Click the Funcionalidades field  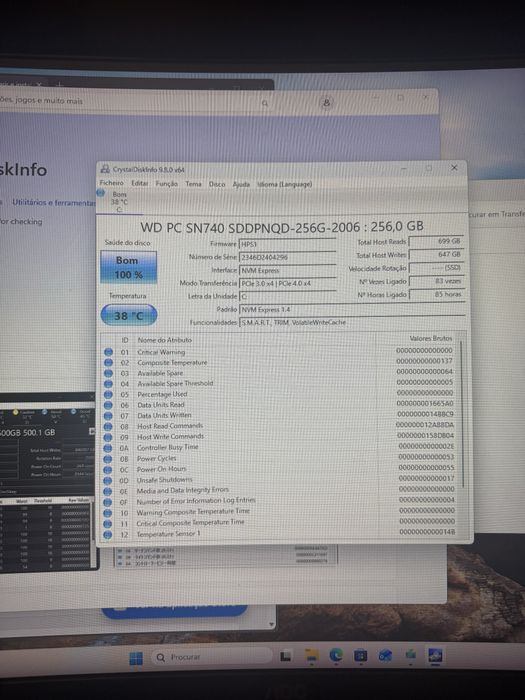[352, 322]
